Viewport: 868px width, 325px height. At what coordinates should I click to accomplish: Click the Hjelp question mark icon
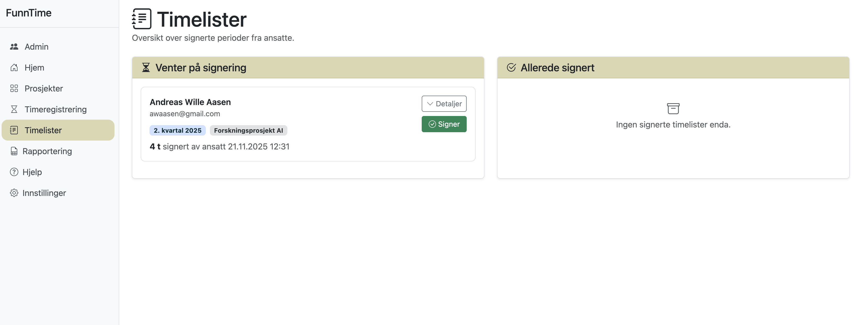point(14,172)
